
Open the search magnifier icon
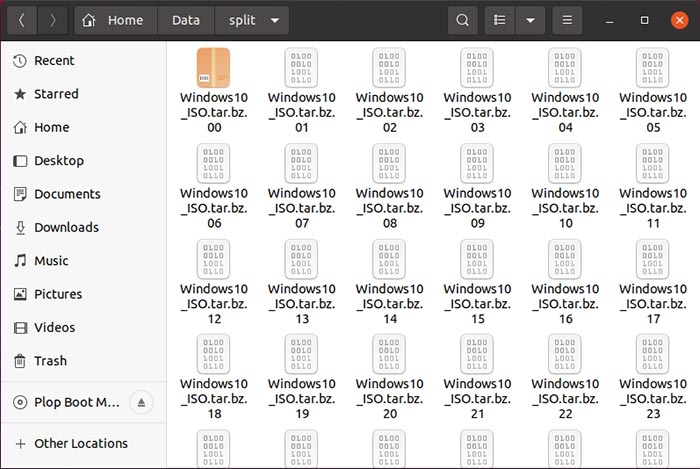click(x=462, y=20)
